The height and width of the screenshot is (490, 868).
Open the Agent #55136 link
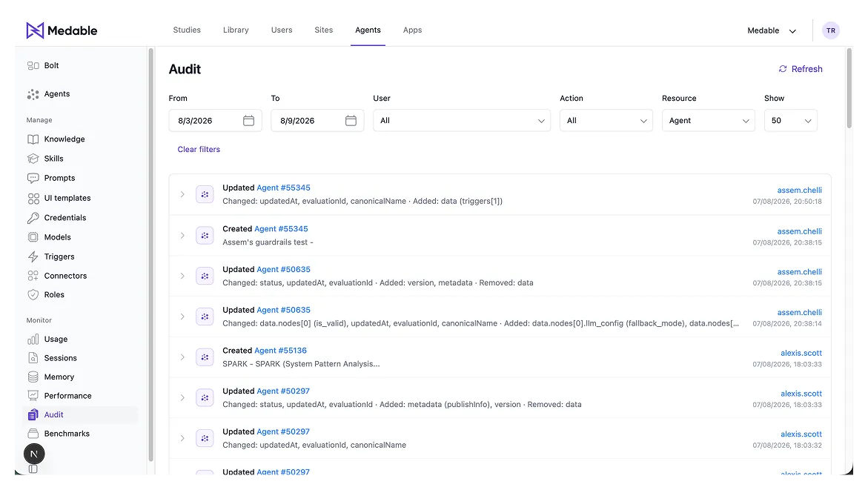pyautogui.click(x=281, y=351)
